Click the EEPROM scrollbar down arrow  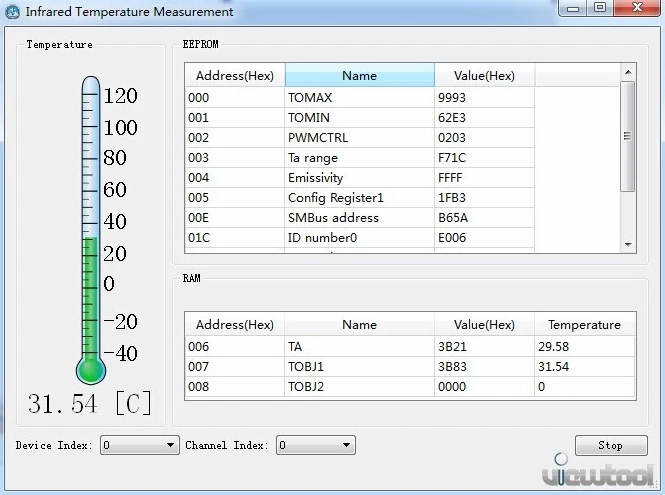click(628, 245)
